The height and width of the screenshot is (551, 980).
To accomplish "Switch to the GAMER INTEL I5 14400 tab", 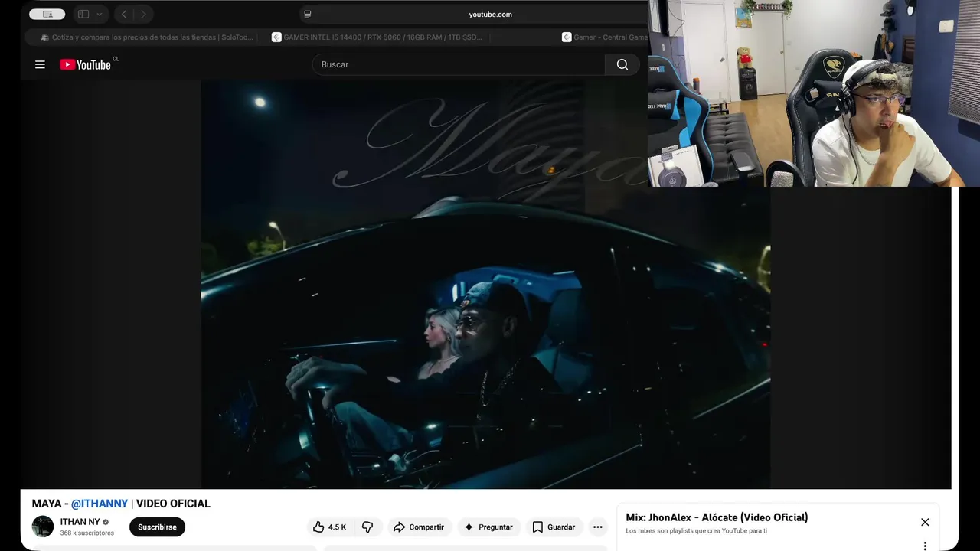I will (377, 37).
